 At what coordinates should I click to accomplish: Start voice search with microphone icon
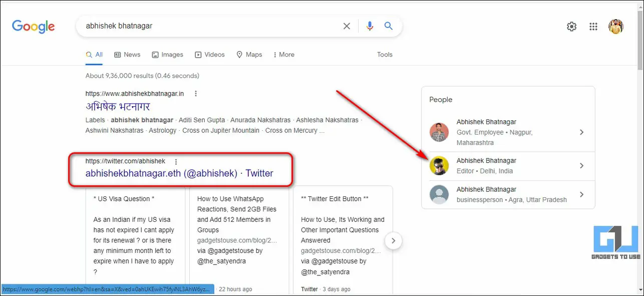pos(370,26)
